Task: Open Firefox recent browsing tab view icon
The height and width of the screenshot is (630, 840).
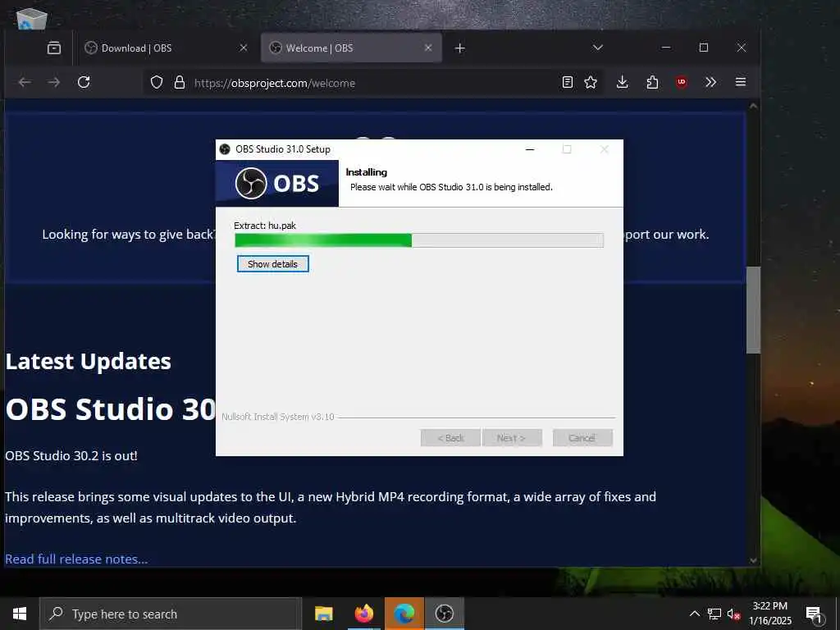Action: click(x=54, y=48)
